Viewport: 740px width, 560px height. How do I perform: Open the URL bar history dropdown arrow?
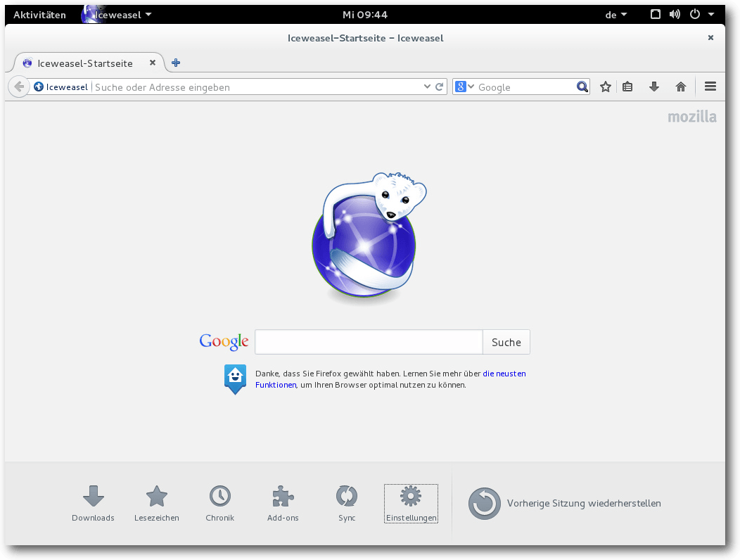click(427, 87)
